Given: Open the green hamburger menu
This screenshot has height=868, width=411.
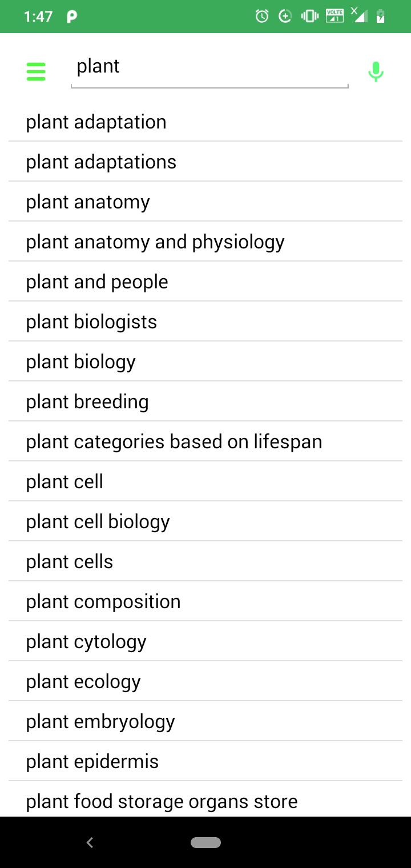Looking at the screenshot, I should [36, 72].
